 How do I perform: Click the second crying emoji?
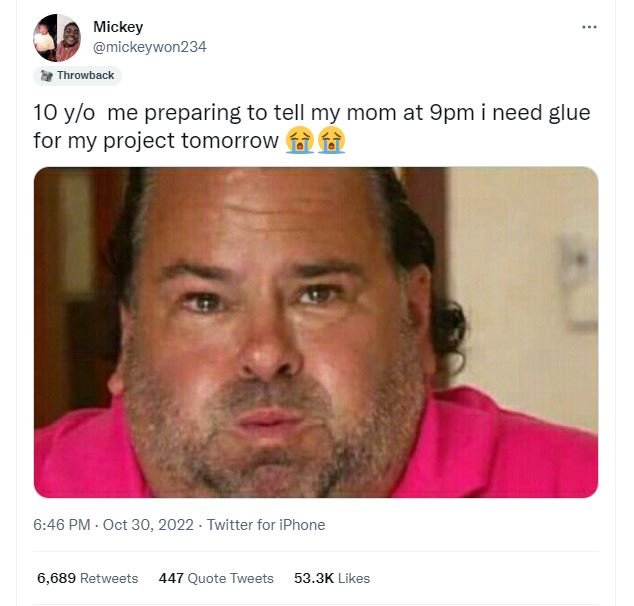[x=331, y=140]
